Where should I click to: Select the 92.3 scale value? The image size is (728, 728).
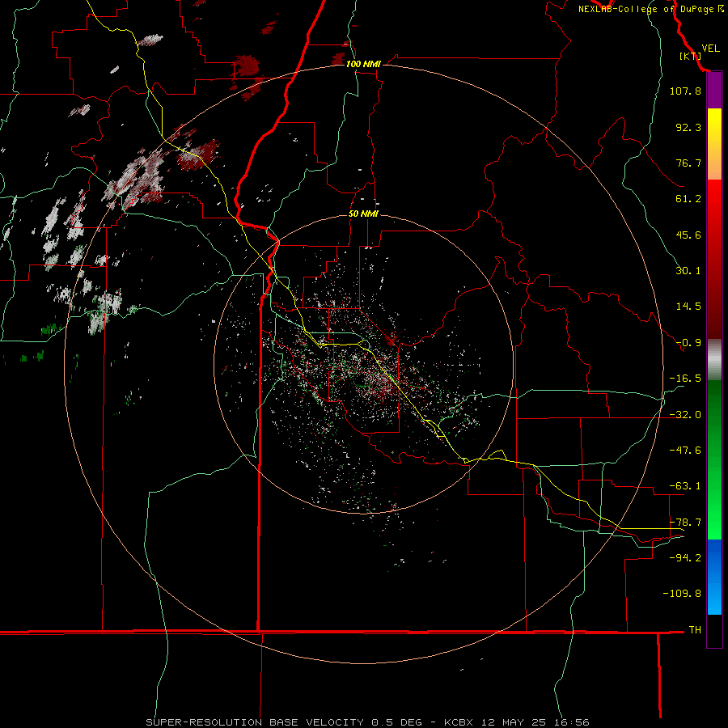pos(688,127)
